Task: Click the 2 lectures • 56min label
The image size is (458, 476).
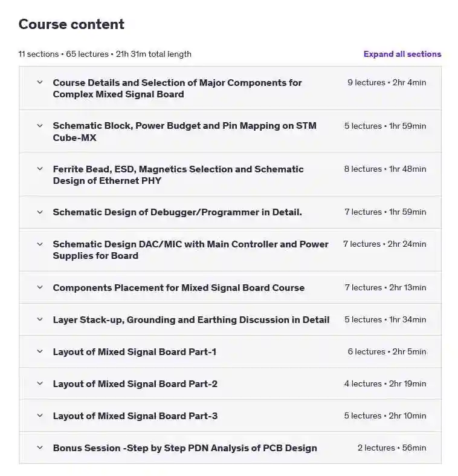Action: click(392, 448)
